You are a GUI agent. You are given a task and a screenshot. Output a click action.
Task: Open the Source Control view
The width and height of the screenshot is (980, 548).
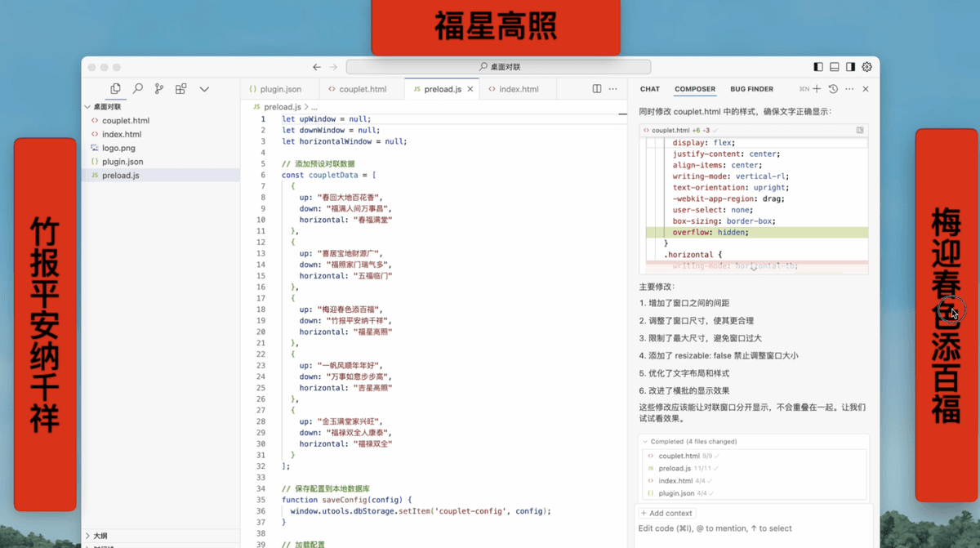(159, 89)
